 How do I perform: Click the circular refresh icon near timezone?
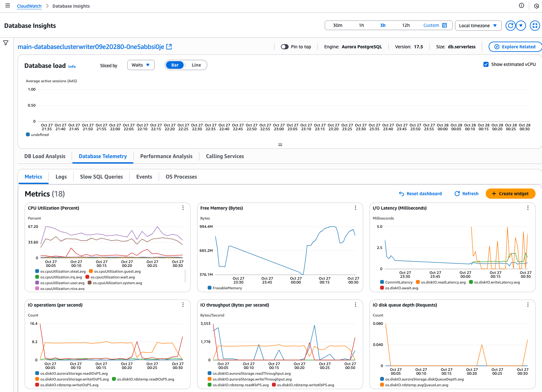511,26
